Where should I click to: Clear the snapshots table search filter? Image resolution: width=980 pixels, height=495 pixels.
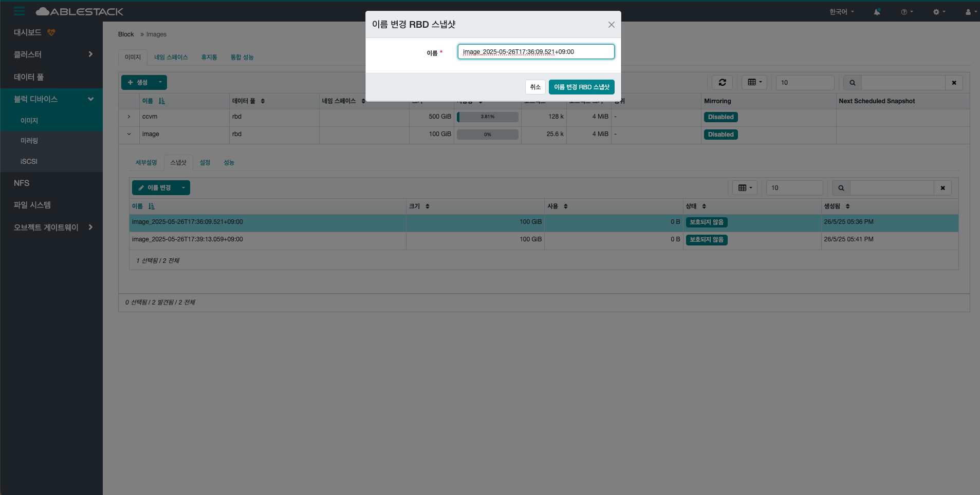pos(942,188)
